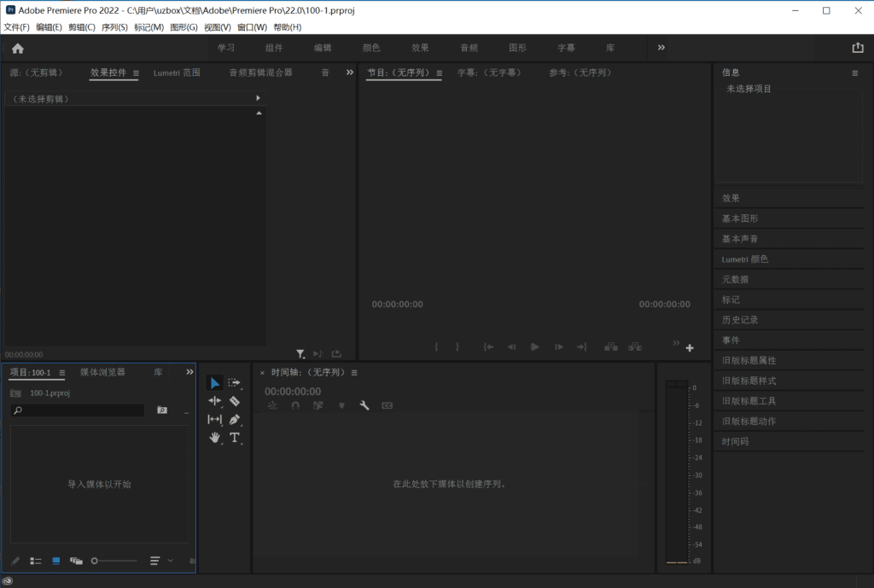
Task: Select the Hand tool
Action: click(x=214, y=438)
